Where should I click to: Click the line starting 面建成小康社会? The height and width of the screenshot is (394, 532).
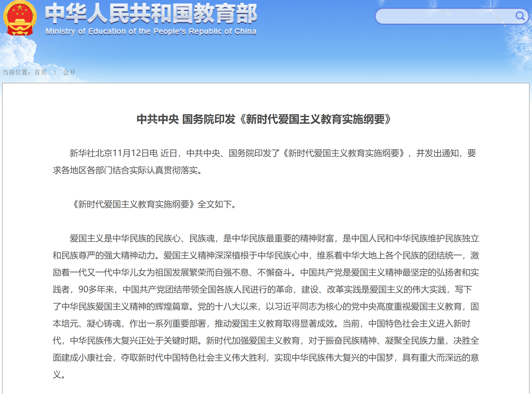coord(266,358)
